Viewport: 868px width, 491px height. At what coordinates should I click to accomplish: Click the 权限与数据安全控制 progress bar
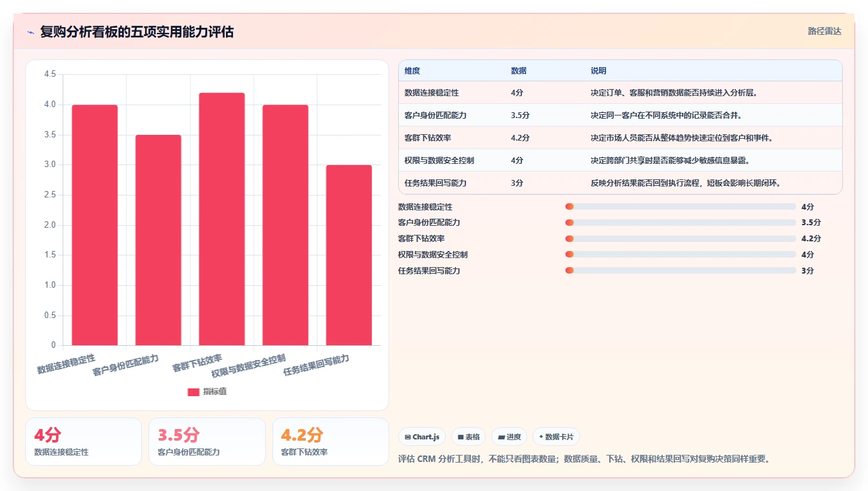pos(680,255)
